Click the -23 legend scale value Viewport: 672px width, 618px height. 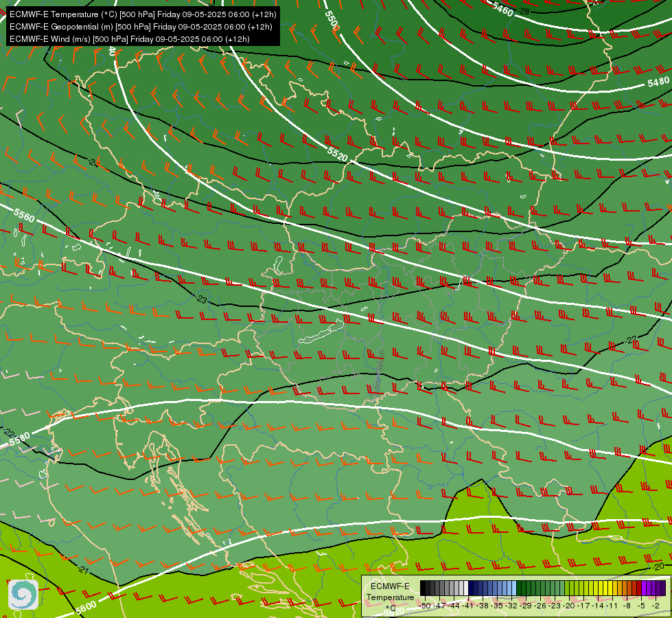[x=555, y=606]
